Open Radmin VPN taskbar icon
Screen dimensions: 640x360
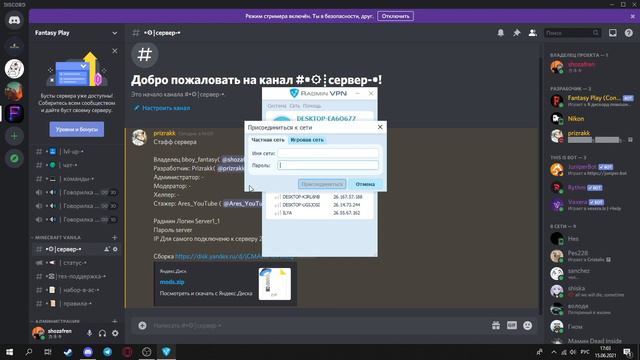click(x=166, y=352)
